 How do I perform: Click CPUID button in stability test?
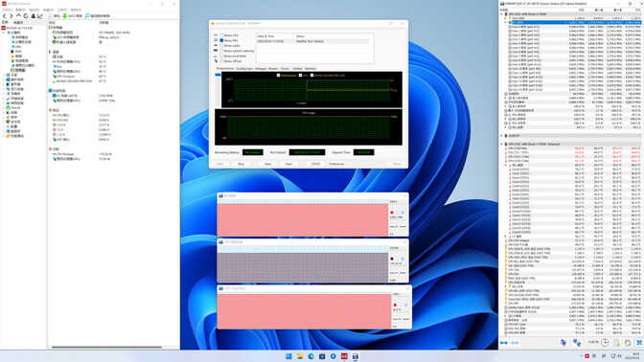[x=315, y=164]
